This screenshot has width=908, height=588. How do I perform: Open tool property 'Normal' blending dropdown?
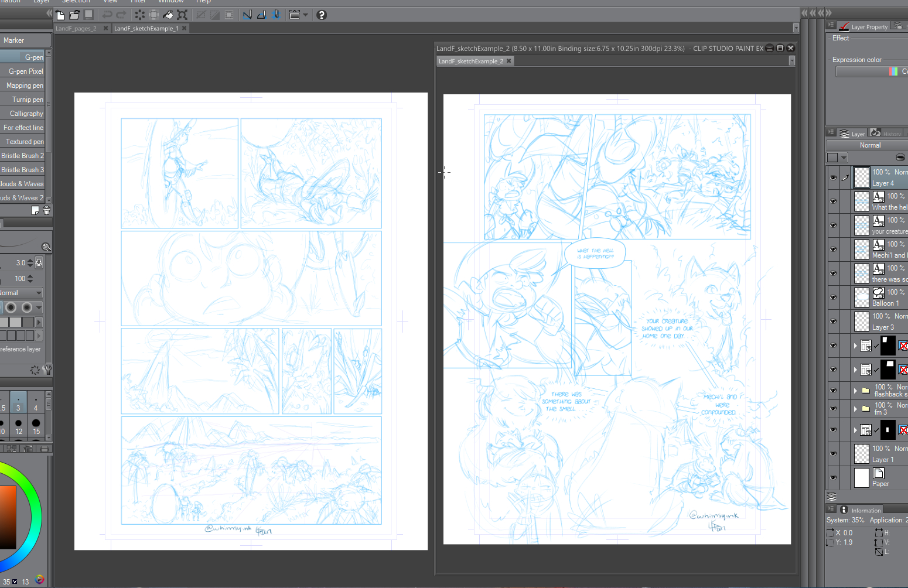tap(21, 293)
